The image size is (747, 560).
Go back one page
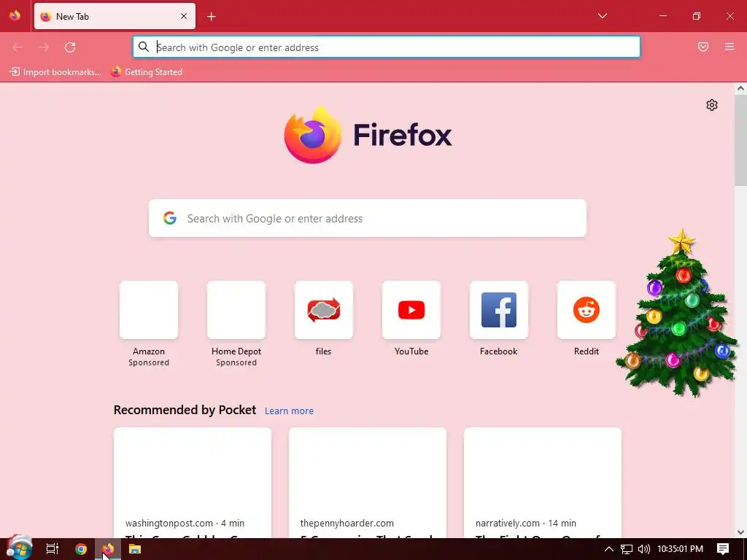[x=18, y=47]
